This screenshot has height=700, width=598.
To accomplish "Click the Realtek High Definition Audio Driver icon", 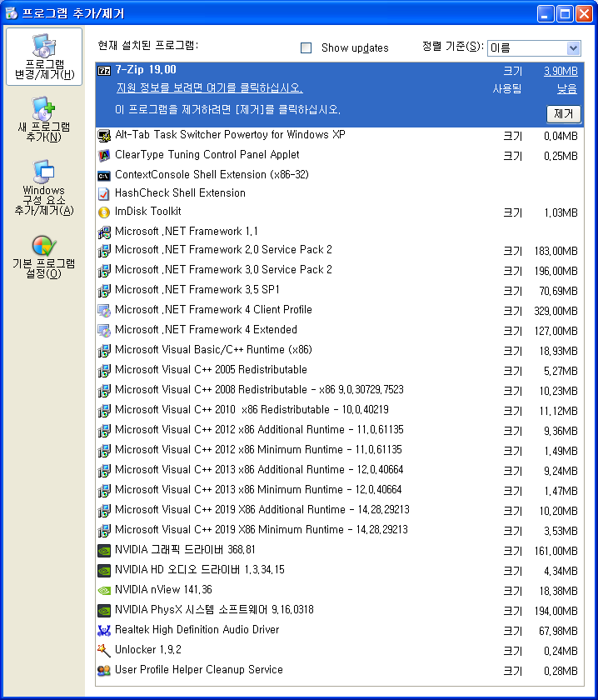I will coord(104,630).
